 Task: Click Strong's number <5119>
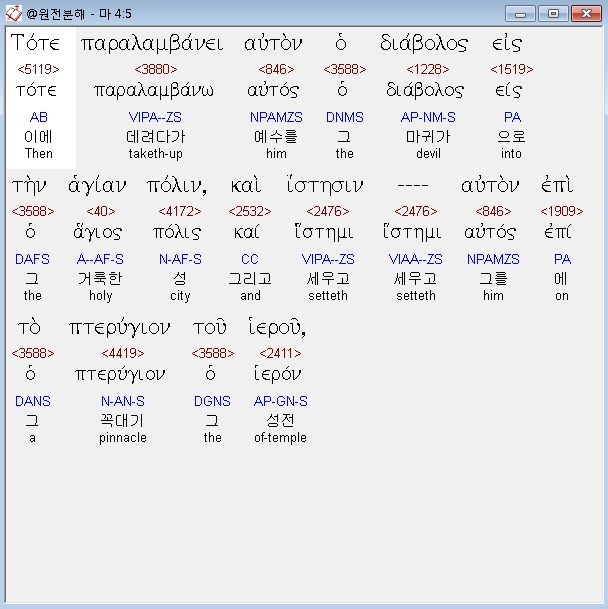pos(38,69)
